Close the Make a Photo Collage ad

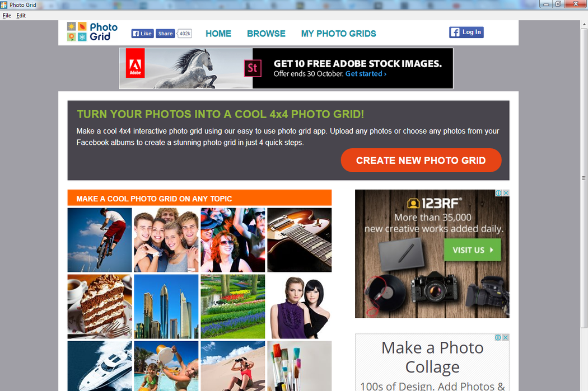point(506,338)
